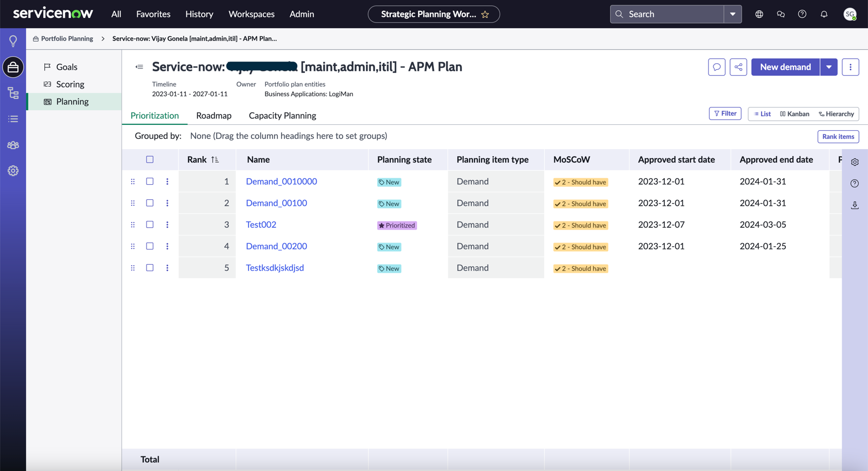868x471 pixels.
Task: Open the settings gear in left sidebar
Action: [x=13, y=171]
